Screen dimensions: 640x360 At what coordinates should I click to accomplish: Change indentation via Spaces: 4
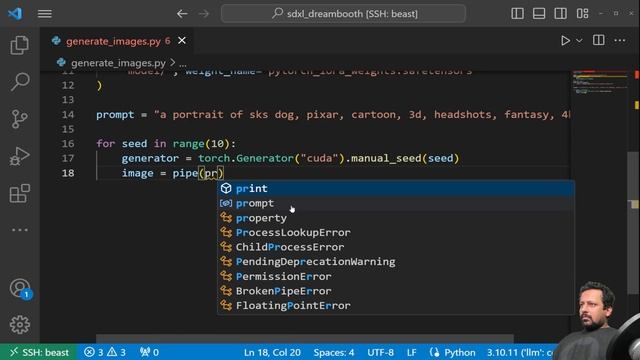[x=334, y=352]
